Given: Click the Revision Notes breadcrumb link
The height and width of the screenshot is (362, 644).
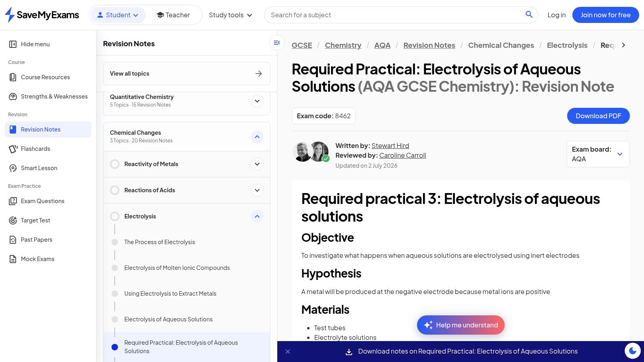Looking at the screenshot, I should tap(429, 45).
